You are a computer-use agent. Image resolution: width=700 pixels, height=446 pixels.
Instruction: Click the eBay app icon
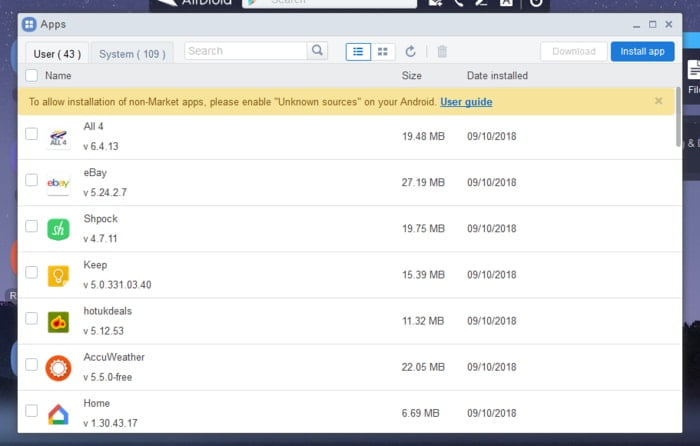pyautogui.click(x=58, y=183)
